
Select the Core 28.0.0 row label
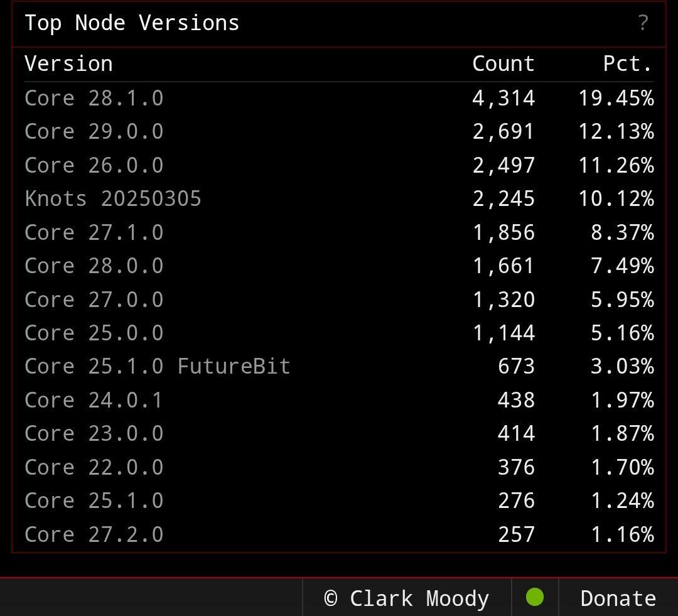94,266
